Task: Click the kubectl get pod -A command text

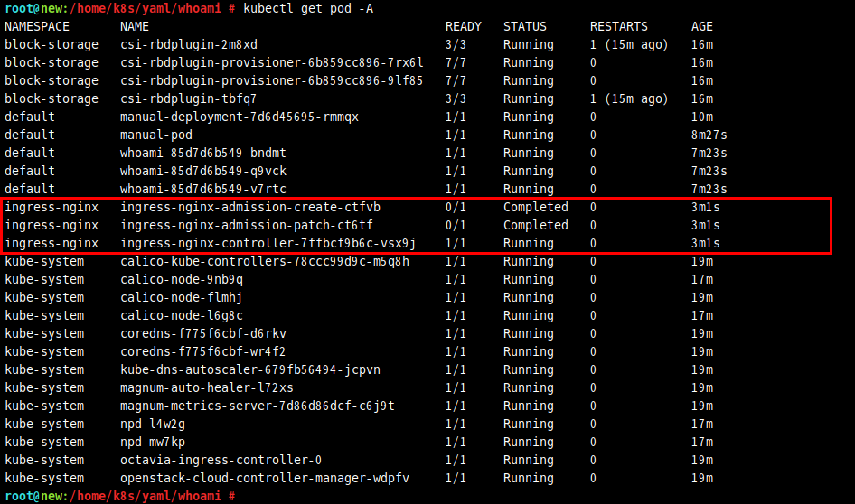Action: point(308,9)
